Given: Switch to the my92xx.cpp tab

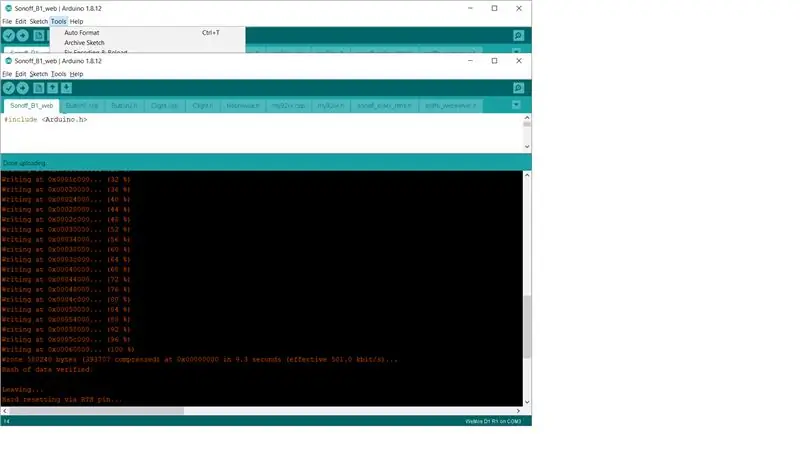Looking at the screenshot, I should (x=288, y=106).
